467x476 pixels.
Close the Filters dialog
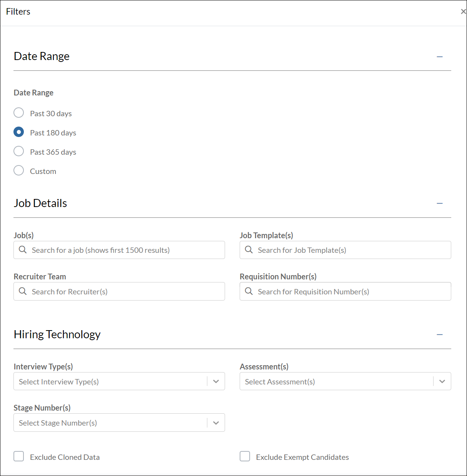coord(463,12)
